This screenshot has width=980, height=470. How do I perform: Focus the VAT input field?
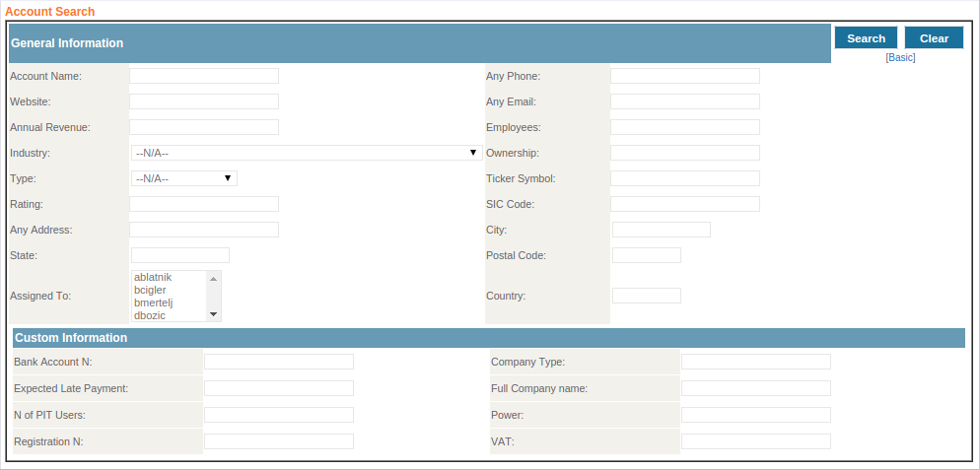pyautogui.click(x=756, y=441)
